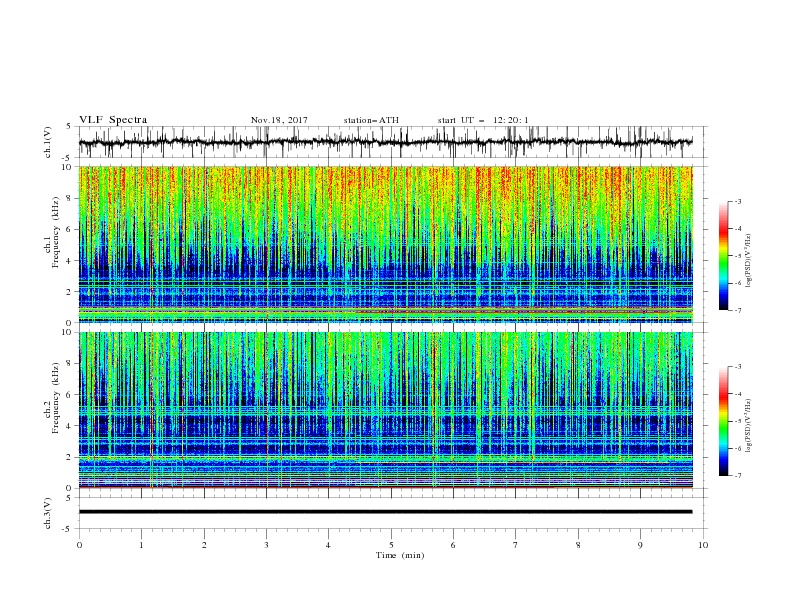Viewport: 792px width, 612px height.
Task: Click the "-3" label on ch.1 colorbar
Action: click(x=737, y=202)
